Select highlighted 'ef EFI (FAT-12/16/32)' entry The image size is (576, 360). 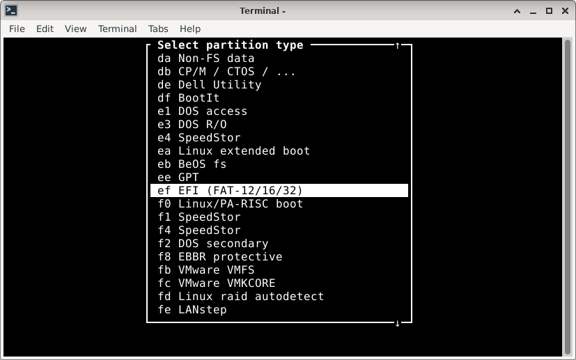279,191
